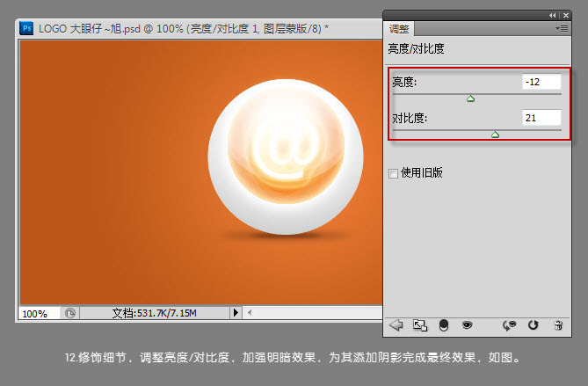The image size is (588, 386).
Task: Reset adjustment to defaults icon
Action: click(533, 324)
